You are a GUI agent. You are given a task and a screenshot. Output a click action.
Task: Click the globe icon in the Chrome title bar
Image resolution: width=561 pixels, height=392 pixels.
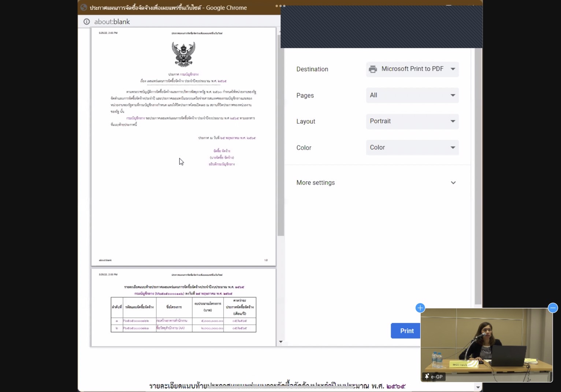84,7
